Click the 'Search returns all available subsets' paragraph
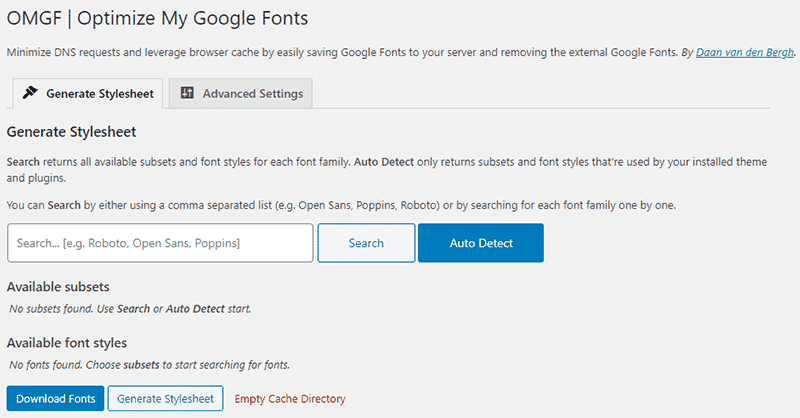The image size is (800, 418). (390, 168)
